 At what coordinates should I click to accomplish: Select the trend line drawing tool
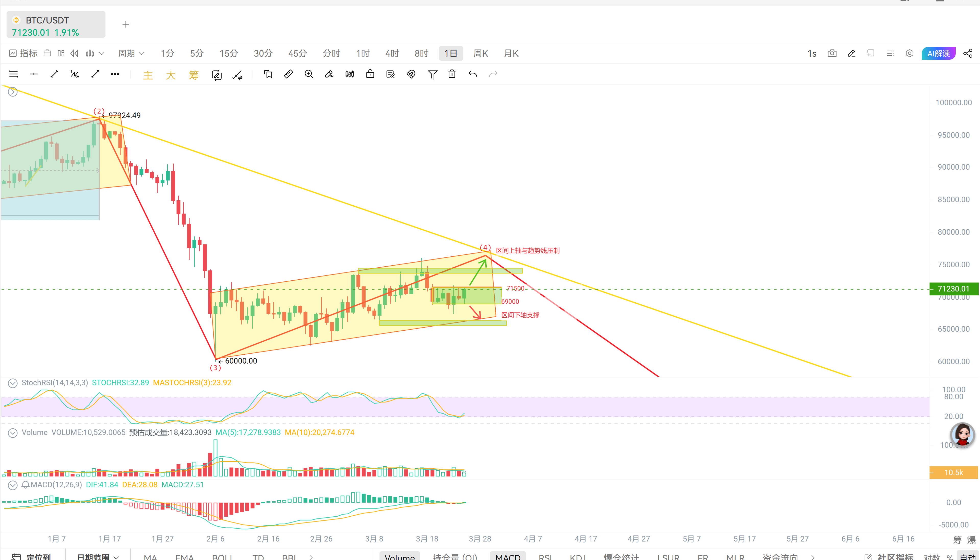[54, 74]
